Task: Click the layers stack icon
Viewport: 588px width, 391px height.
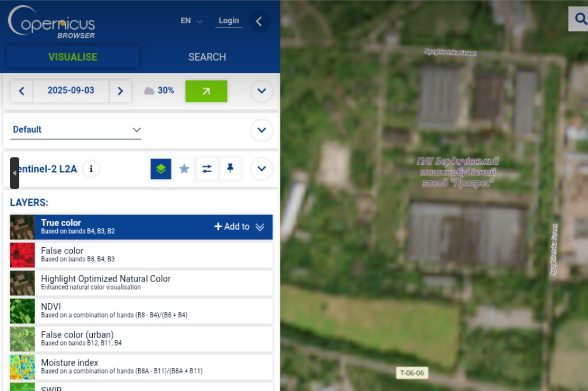Action: pos(161,169)
